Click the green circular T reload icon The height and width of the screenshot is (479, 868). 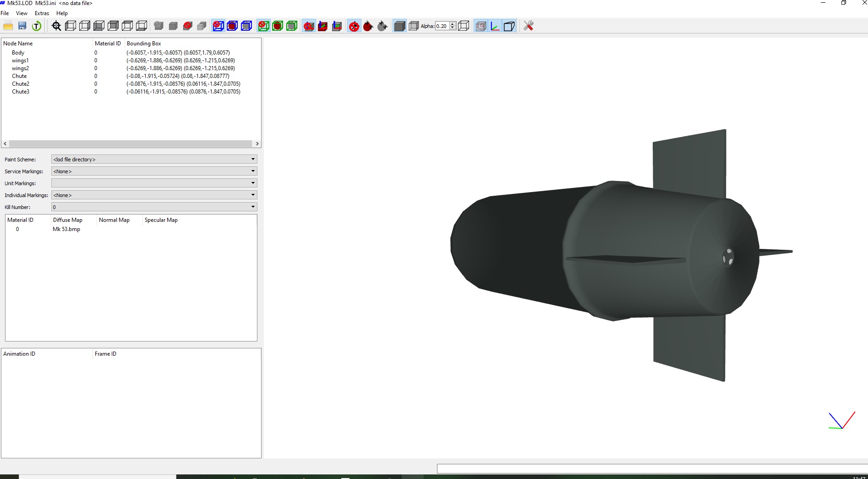tap(37, 26)
